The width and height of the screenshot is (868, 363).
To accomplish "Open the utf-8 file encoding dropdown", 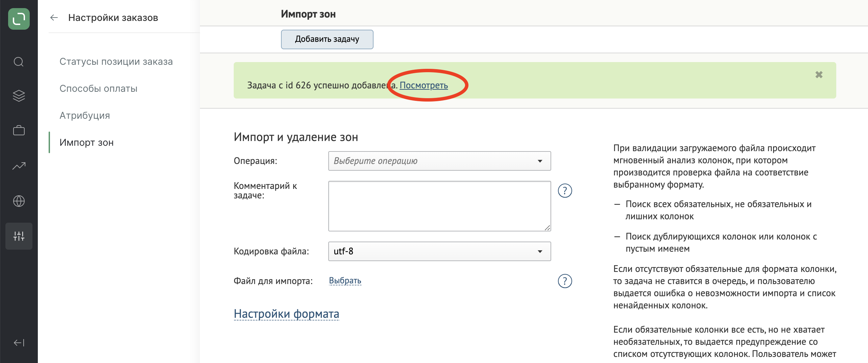I will click(x=439, y=251).
